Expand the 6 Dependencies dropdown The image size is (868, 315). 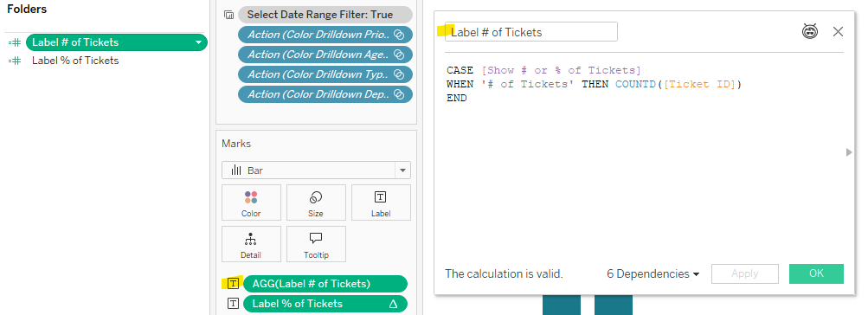[x=653, y=273]
